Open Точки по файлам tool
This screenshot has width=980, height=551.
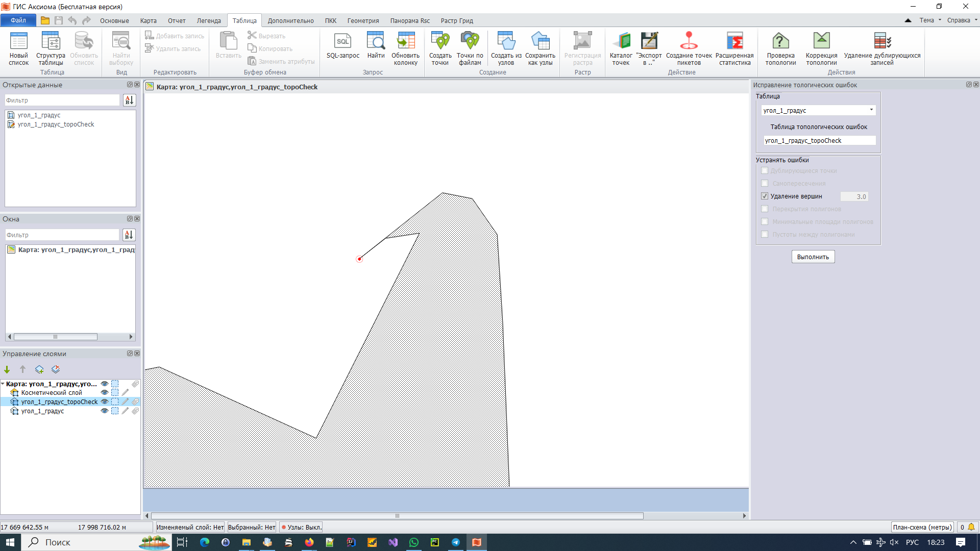tap(470, 48)
